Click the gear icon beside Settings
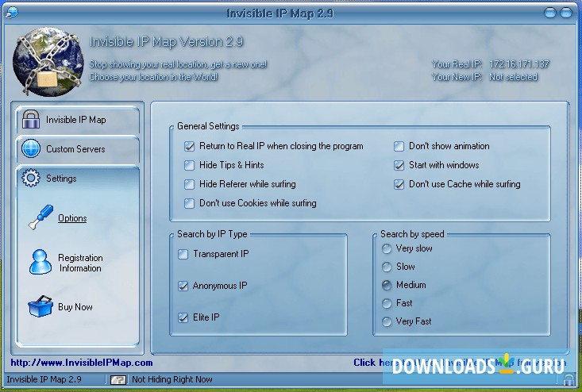Viewport: 582px width, 392px height. (x=31, y=178)
